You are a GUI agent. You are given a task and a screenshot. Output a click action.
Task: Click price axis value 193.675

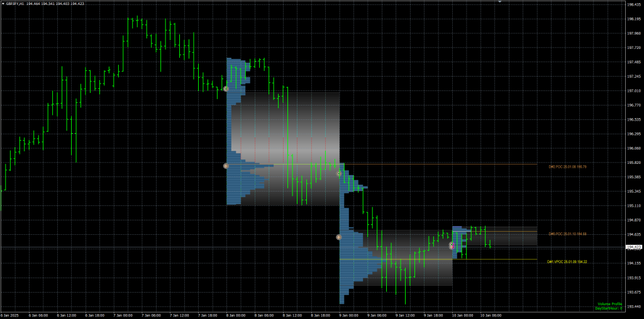[x=633, y=292]
